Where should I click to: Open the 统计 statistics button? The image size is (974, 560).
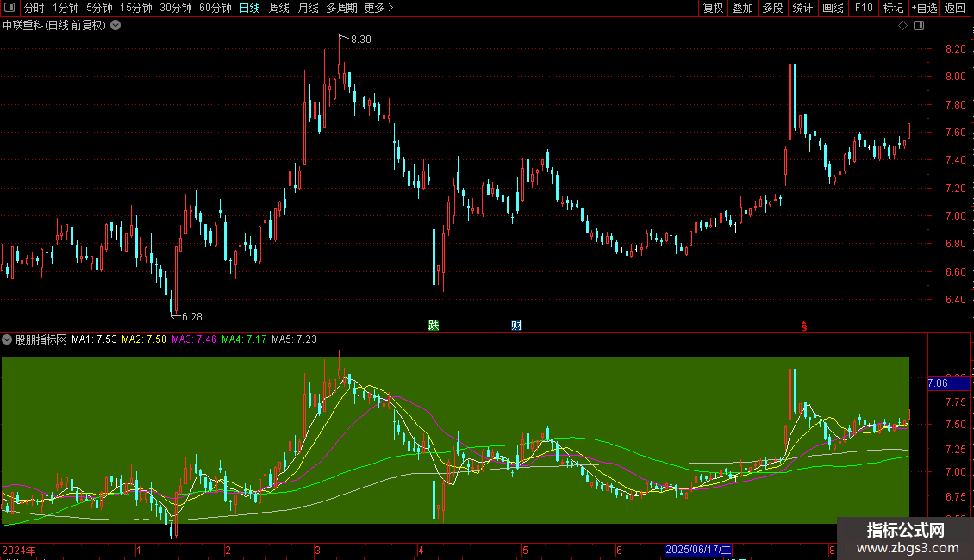tap(802, 8)
